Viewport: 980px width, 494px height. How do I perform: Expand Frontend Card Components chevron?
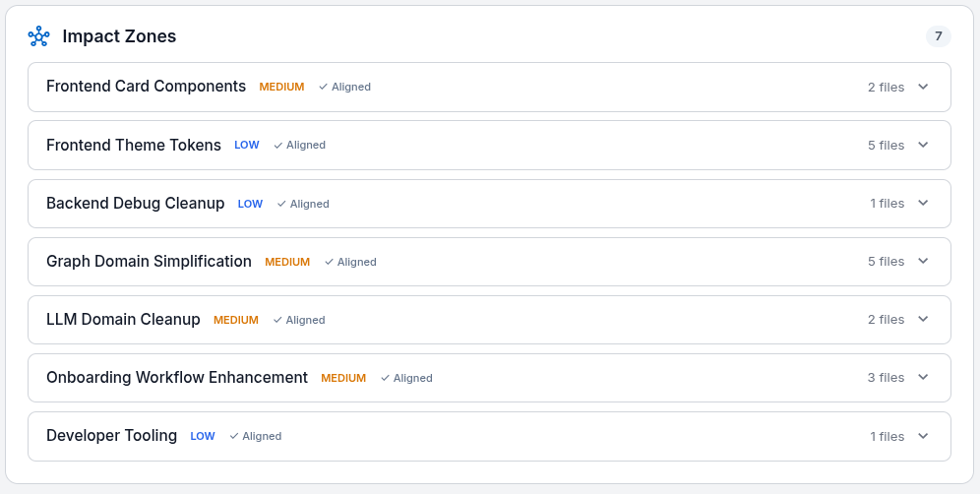[x=923, y=87]
